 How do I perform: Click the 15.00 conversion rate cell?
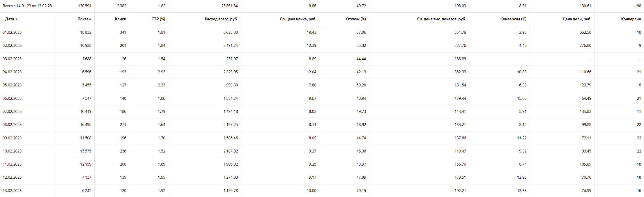(522, 98)
